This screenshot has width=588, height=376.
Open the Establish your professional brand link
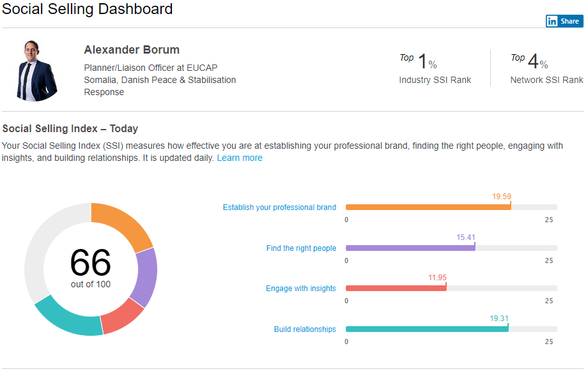(279, 207)
